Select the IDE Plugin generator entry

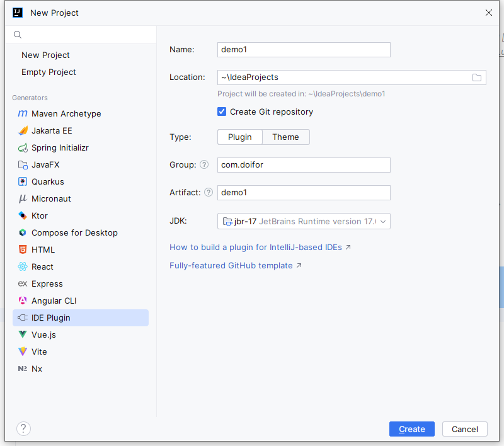coord(81,317)
